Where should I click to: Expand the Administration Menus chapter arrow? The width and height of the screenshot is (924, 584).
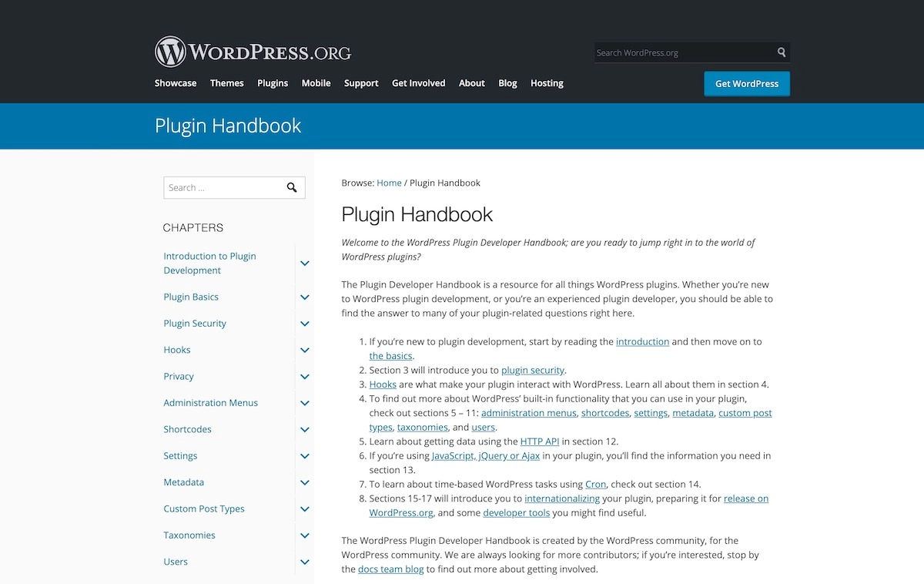point(305,403)
